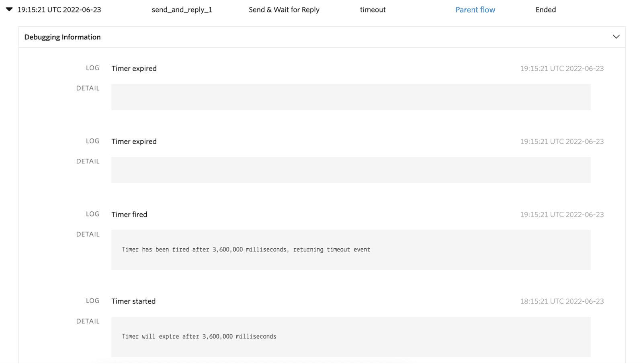Click the LOG label beside Timer fired
Image resolution: width=643 pixels, height=364 pixels.
click(x=92, y=214)
